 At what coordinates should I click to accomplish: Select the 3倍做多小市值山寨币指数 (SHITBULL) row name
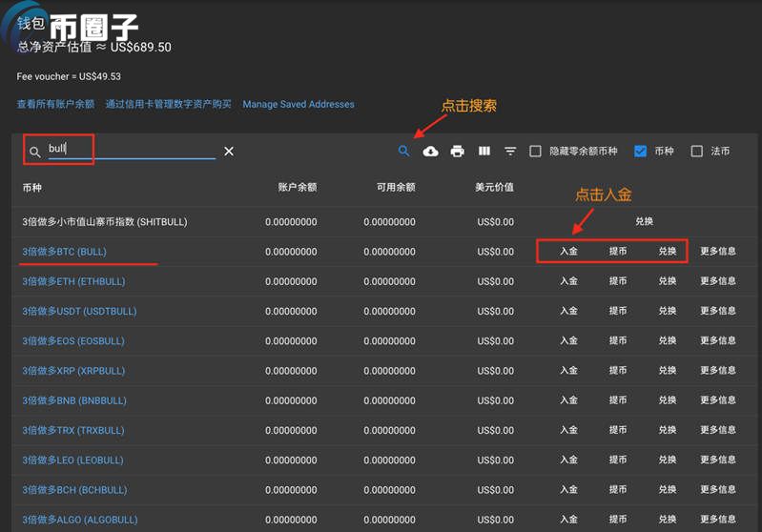pos(105,222)
